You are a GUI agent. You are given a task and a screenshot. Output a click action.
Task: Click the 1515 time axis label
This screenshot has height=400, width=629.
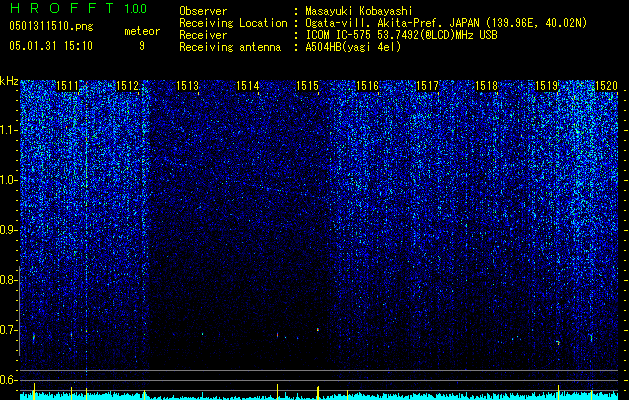click(307, 86)
